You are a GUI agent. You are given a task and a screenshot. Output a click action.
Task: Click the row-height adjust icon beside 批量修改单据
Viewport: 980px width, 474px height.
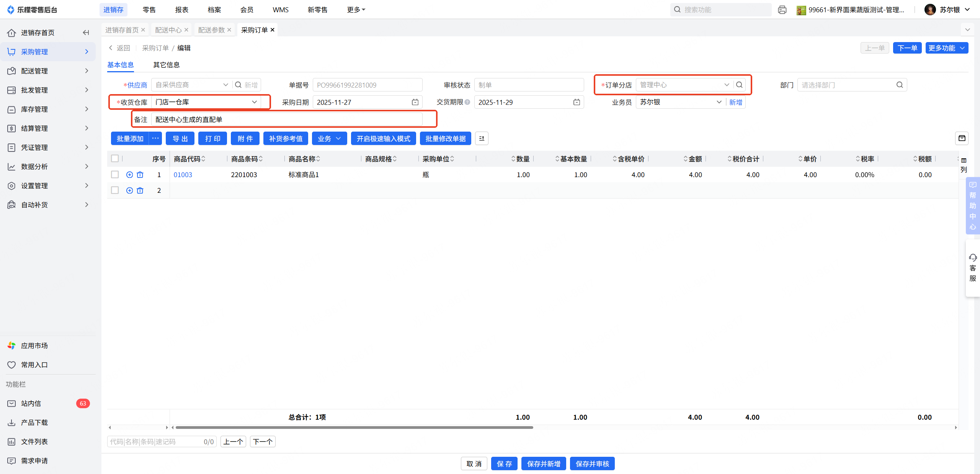click(482, 138)
